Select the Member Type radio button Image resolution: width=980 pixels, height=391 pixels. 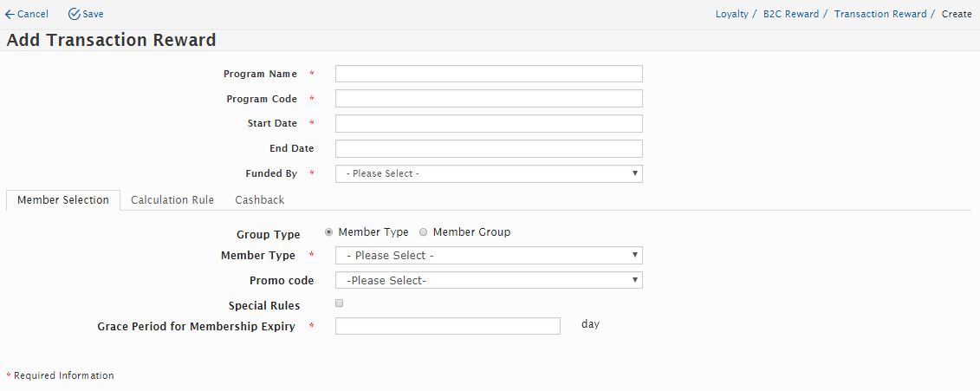329,232
